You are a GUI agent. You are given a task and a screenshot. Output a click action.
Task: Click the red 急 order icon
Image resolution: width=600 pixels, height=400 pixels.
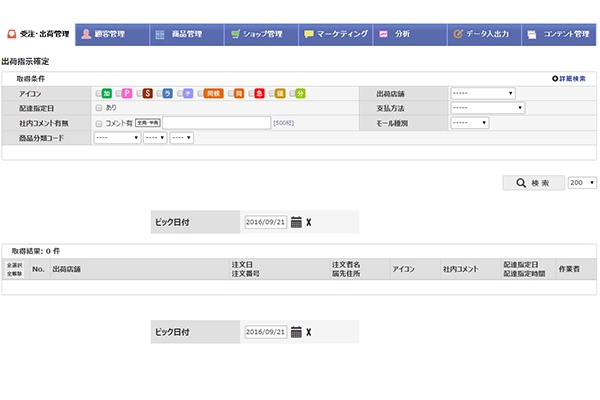coord(258,93)
